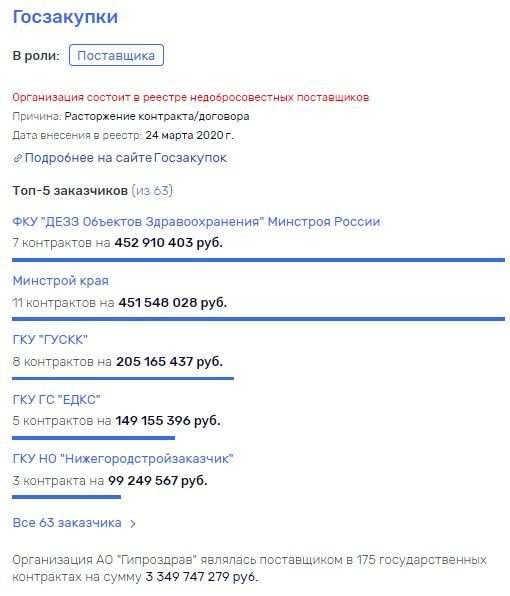This screenshot has width=510, height=596.
Task: Click the bar under Нижегородстройзаказчик contracts
Action: click(x=67, y=497)
